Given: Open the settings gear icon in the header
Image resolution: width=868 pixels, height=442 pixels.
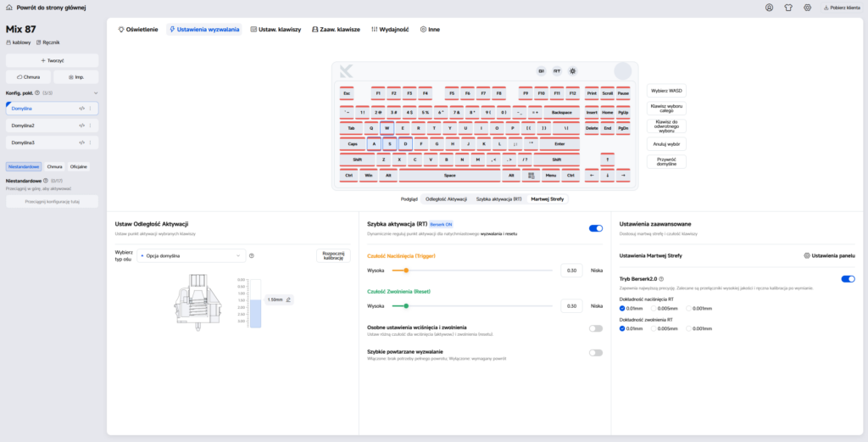Looking at the screenshot, I should [x=807, y=8].
